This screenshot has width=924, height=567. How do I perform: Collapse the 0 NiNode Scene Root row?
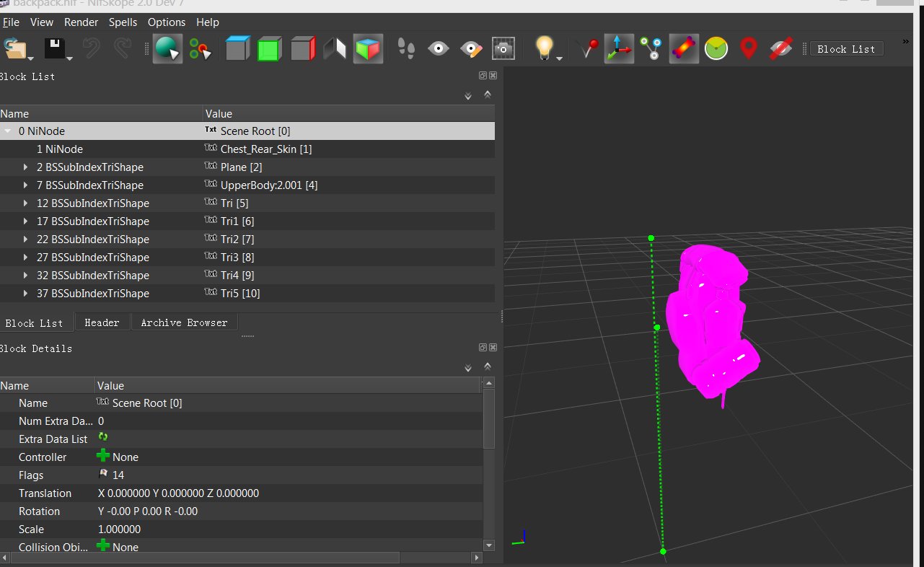pyautogui.click(x=8, y=131)
